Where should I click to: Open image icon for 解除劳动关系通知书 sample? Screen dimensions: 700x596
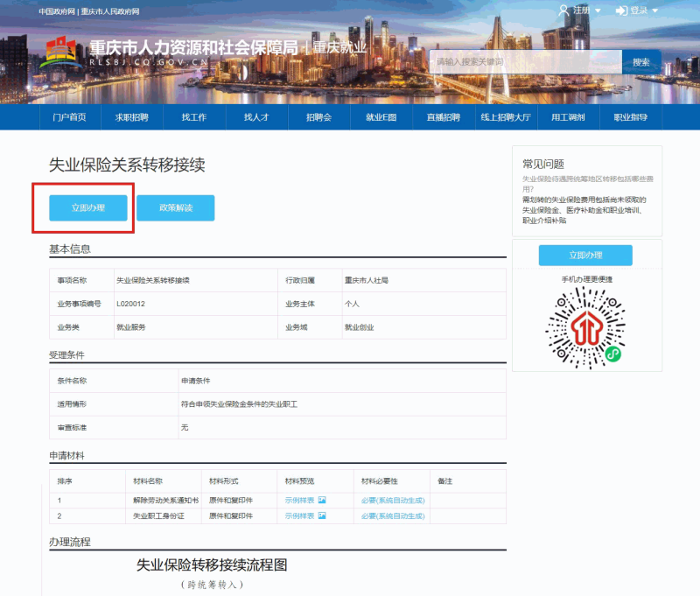(322, 500)
